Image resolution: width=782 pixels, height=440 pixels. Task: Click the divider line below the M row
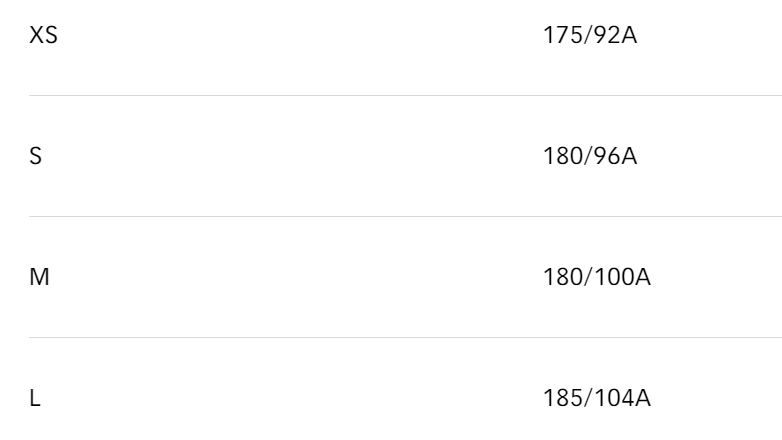click(405, 338)
